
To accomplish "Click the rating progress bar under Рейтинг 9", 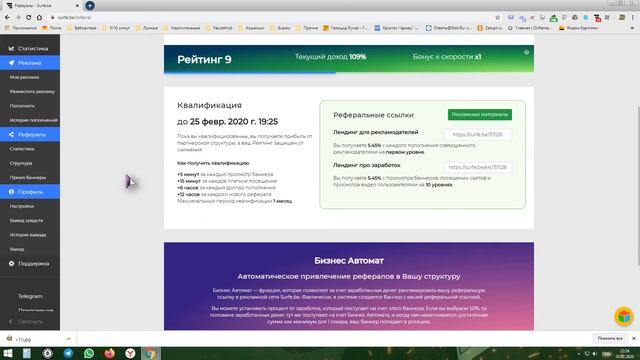I will (349, 73).
